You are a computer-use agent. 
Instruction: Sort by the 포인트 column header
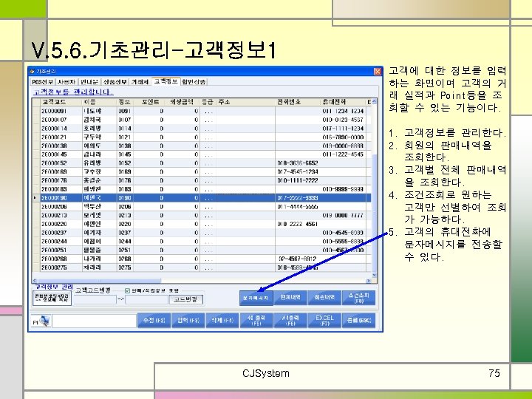pyautogui.click(x=149, y=102)
